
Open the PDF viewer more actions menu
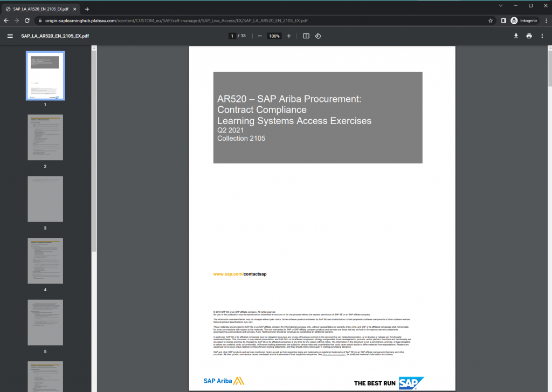point(542,36)
